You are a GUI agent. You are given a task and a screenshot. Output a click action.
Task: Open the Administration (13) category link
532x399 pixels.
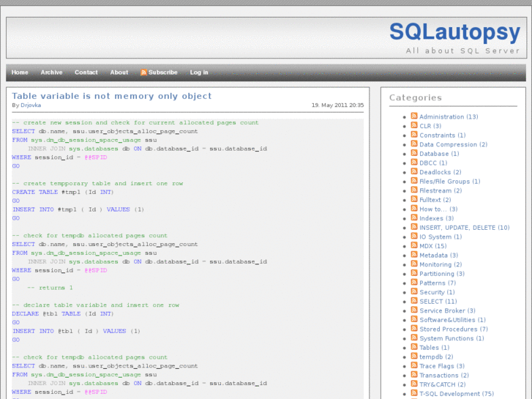tap(449, 117)
